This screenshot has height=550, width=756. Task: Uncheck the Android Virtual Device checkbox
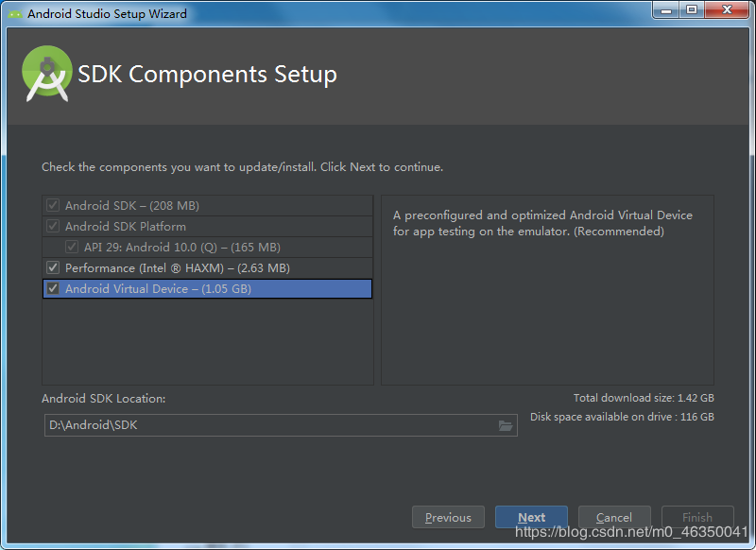click(x=53, y=289)
